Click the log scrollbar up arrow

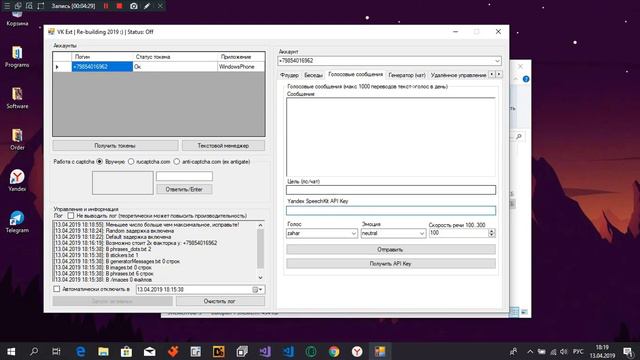click(x=260, y=225)
